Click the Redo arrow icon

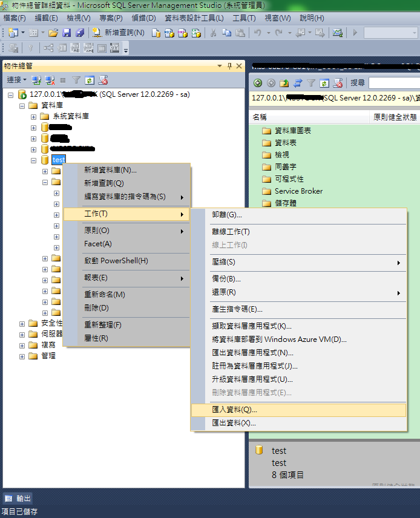[x=279, y=33]
